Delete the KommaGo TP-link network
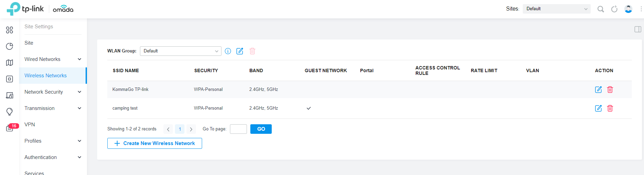 click(610, 90)
